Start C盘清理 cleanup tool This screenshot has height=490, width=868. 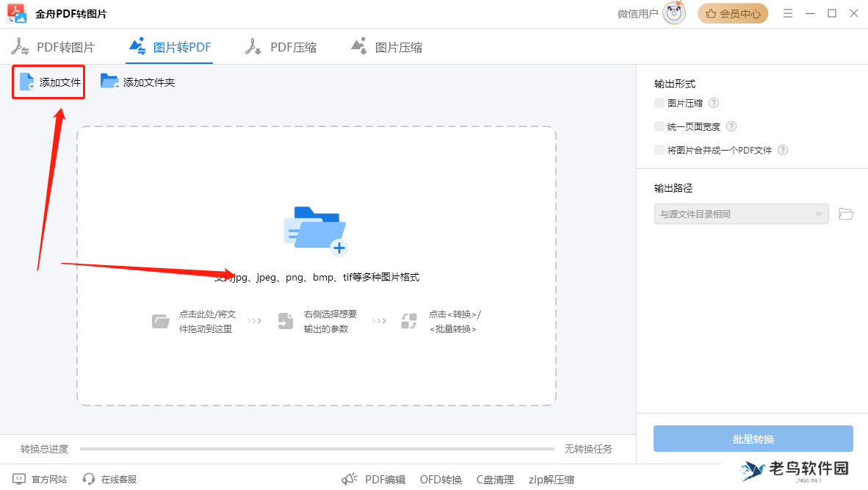pyautogui.click(x=495, y=478)
